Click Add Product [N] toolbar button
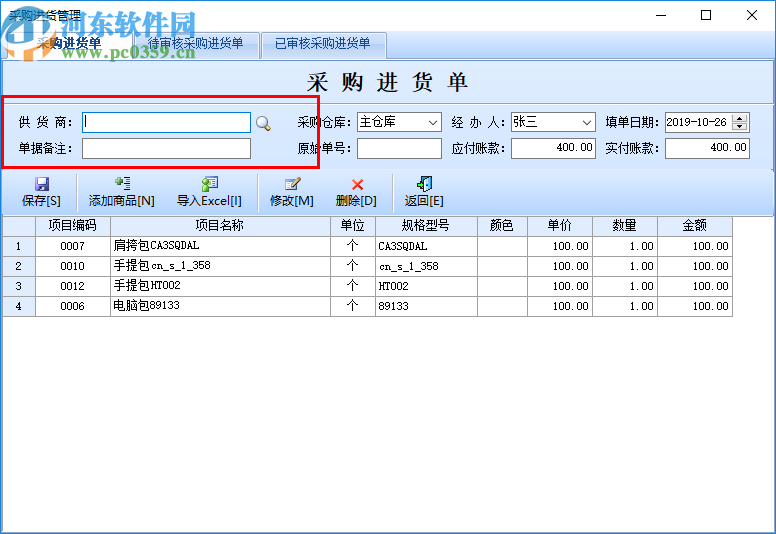The image size is (776, 534). pos(122,193)
